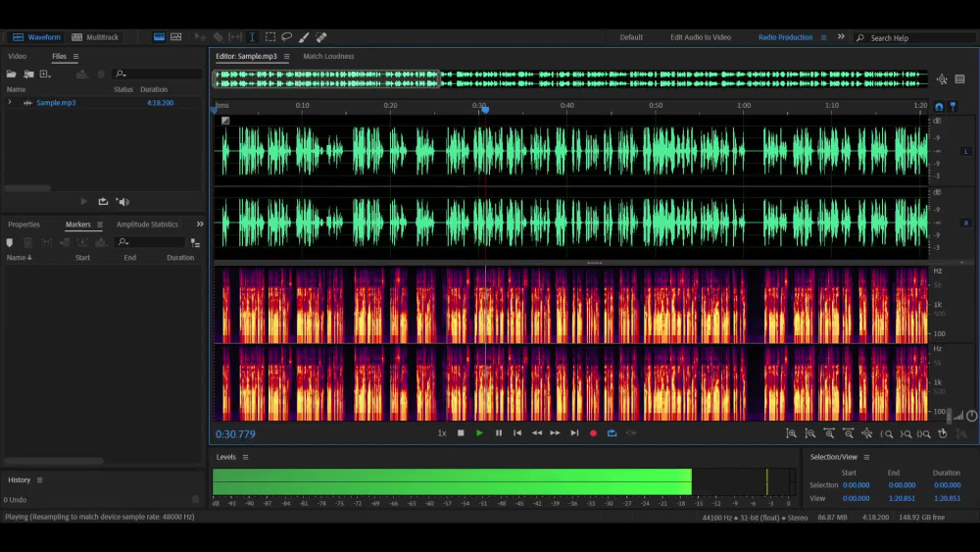980x552 pixels.
Task: Toggle show markers of all files icon
Action: [195, 242]
